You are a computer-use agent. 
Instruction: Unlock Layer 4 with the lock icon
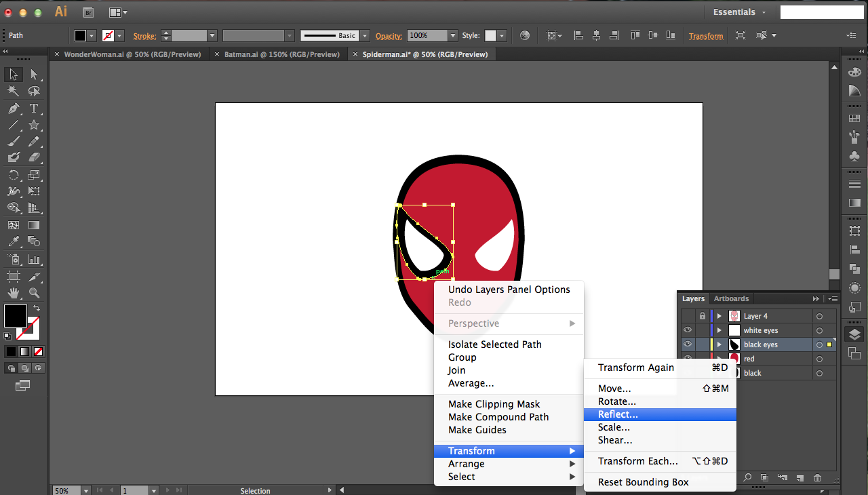(702, 316)
